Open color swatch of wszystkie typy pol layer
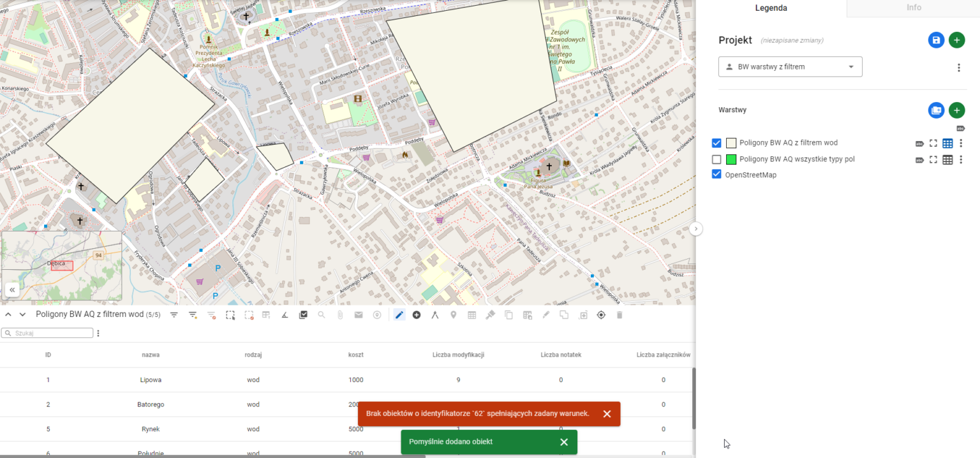The width and height of the screenshot is (980, 458). 731,159
